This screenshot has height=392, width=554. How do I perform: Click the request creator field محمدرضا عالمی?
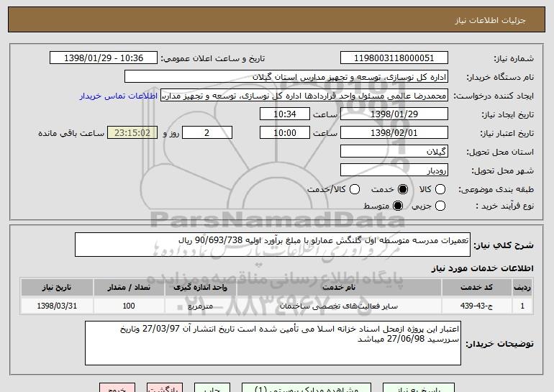point(304,96)
